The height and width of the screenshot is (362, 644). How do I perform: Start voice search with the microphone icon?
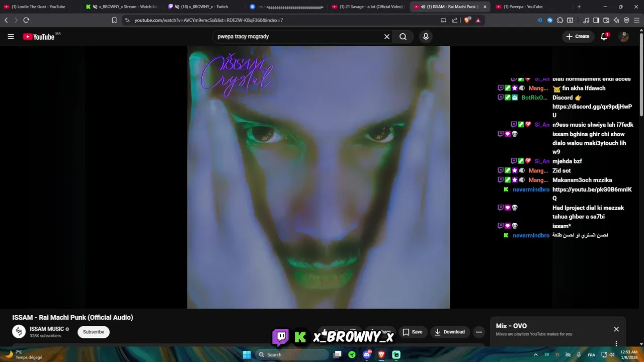[426, 37]
